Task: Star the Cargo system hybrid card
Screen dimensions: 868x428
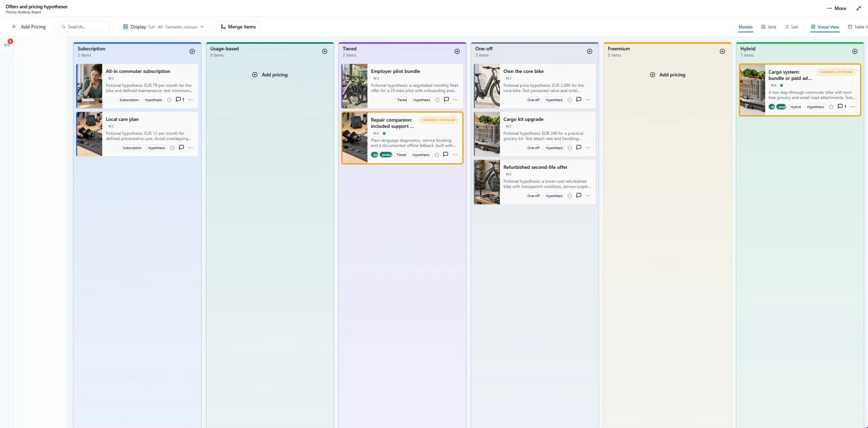Action: coord(831,107)
